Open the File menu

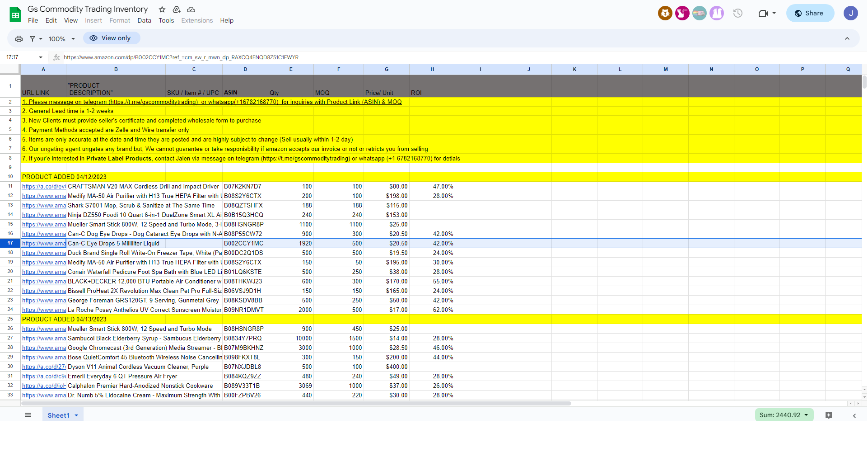[x=33, y=20]
